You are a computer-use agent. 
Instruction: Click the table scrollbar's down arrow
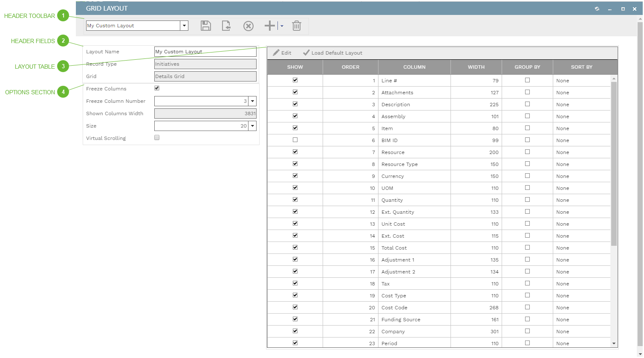click(614, 343)
